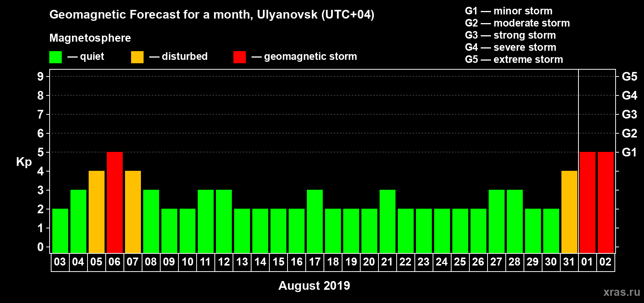644x303 pixels.
Task: Select the red bar for September 01
Action: pyautogui.click(x=588, y=202)
